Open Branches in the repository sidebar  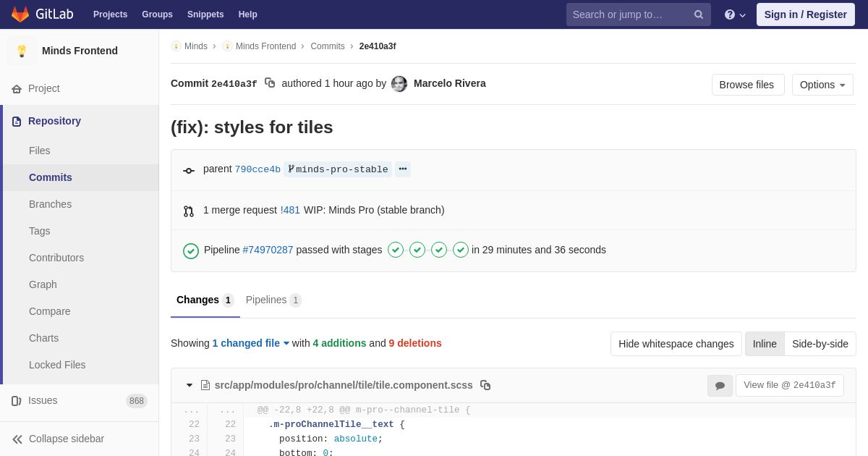click(x=81, y=204)
